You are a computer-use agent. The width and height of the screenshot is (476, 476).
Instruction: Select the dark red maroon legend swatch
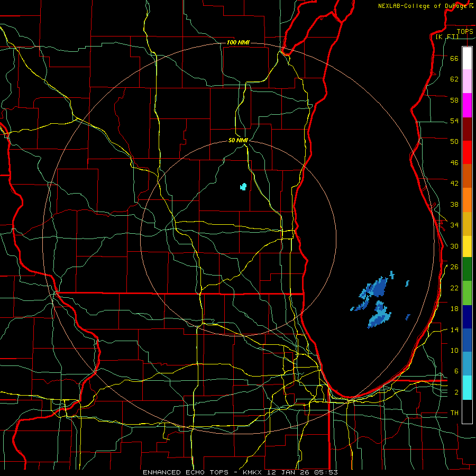467,129
